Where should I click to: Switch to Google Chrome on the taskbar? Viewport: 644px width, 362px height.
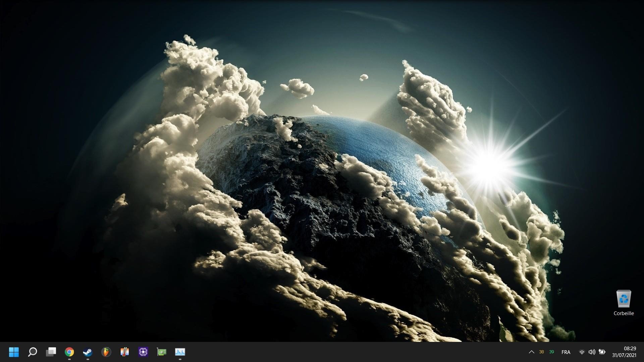tap(69, 352)
